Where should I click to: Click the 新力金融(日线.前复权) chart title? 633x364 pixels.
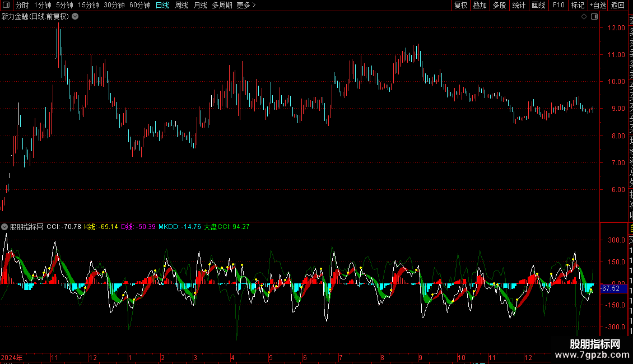(x=35, y=17)
